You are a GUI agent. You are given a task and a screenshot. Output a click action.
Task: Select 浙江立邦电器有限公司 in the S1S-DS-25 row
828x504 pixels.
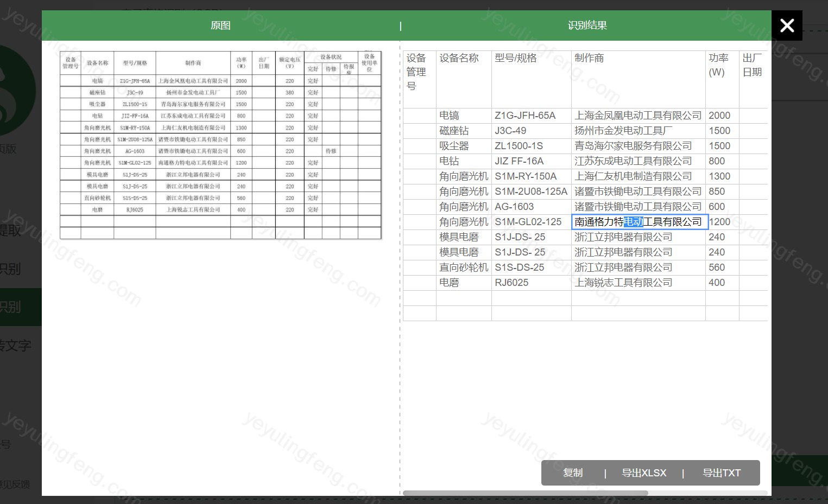click(x=639, y=267)
